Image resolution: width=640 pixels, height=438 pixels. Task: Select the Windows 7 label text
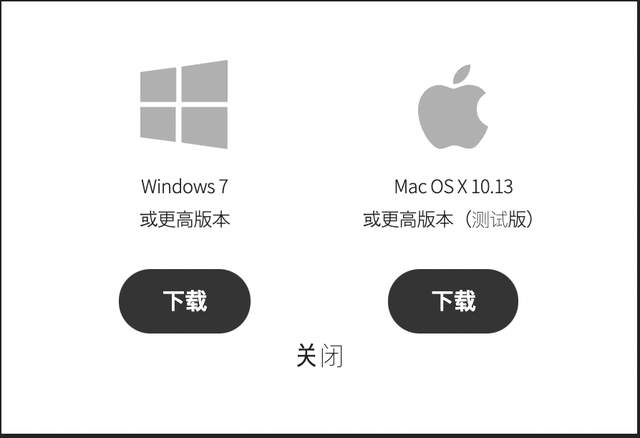[184, 186]
